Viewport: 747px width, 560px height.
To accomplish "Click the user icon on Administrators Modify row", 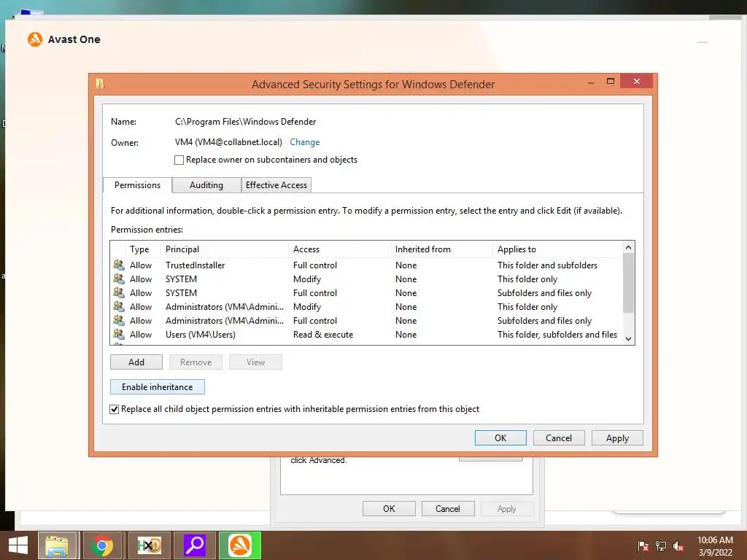I will tap(119, 306).
